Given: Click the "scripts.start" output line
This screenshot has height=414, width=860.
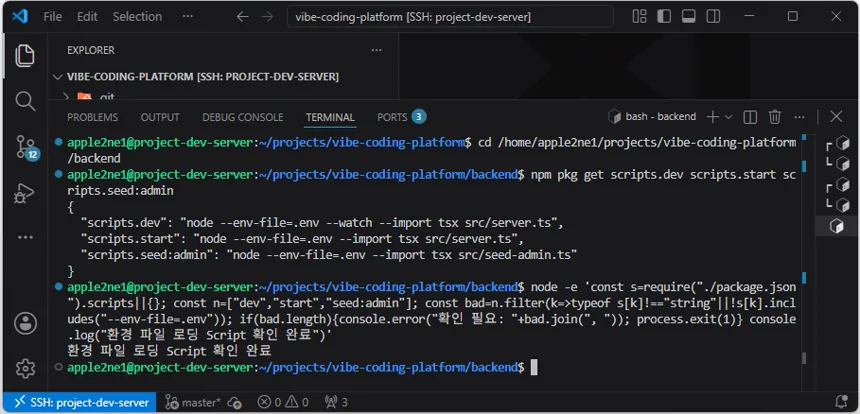Looking at the screenshot, I should tap(303, 239).
